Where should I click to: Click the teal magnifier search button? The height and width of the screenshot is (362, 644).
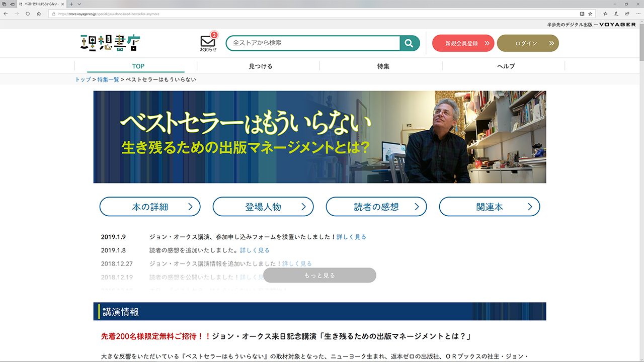(x=410, y=43)
